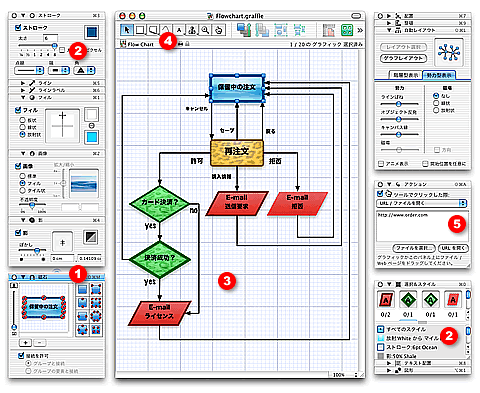Image resolution: width=480 pixels, height=393 pixels.
Task: Click the image opacity slider
Action: click(x=32, y=205)
